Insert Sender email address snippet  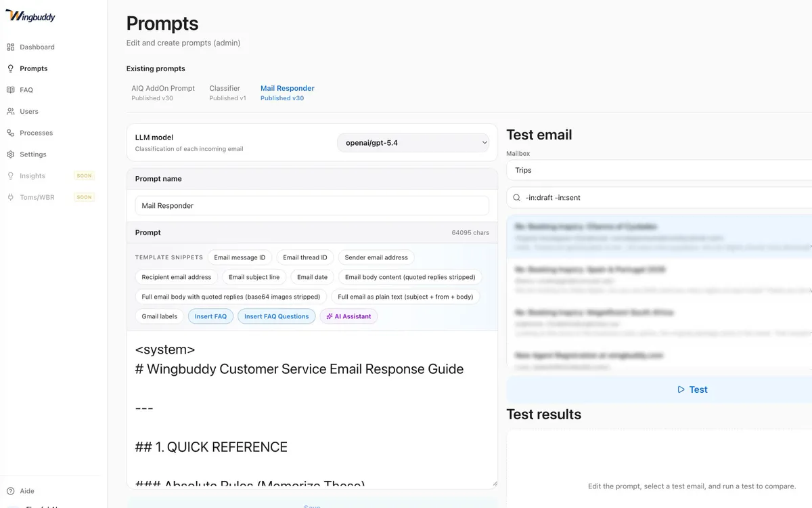[376, 257]
